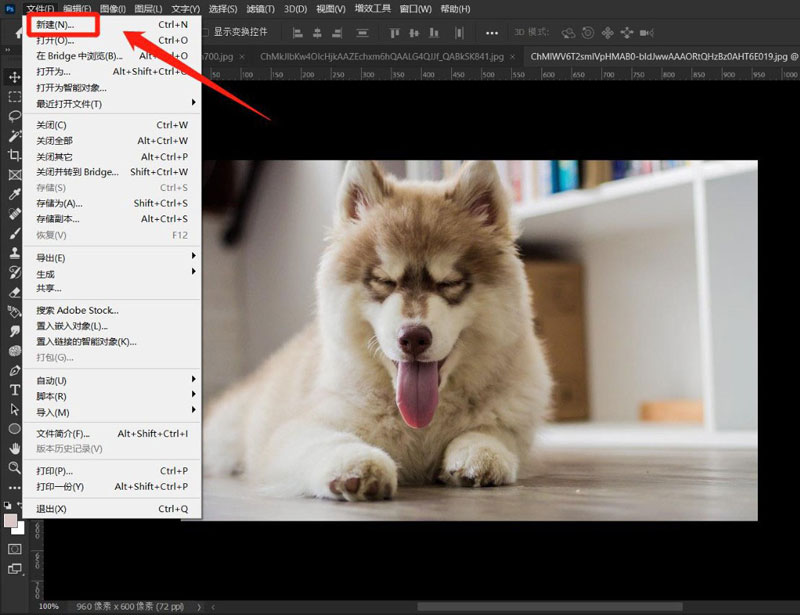Pick the Crop tool
The width and height of the screenshot is (800, 615).
[14, 155]
